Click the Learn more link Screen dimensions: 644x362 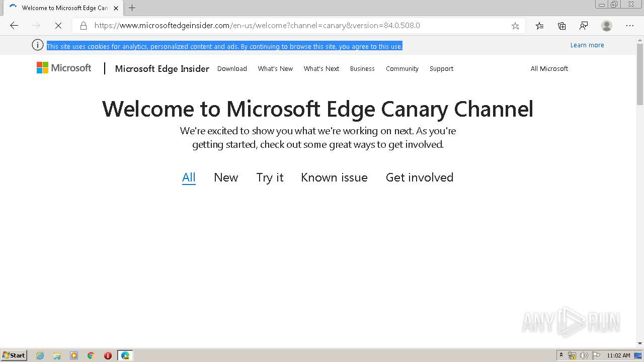pos(587,45)
